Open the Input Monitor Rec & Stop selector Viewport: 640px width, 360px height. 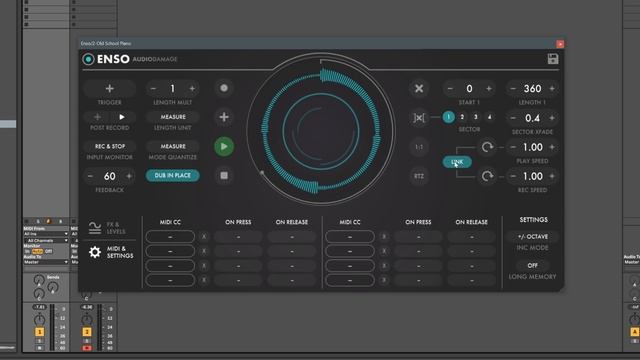point(109,146)
